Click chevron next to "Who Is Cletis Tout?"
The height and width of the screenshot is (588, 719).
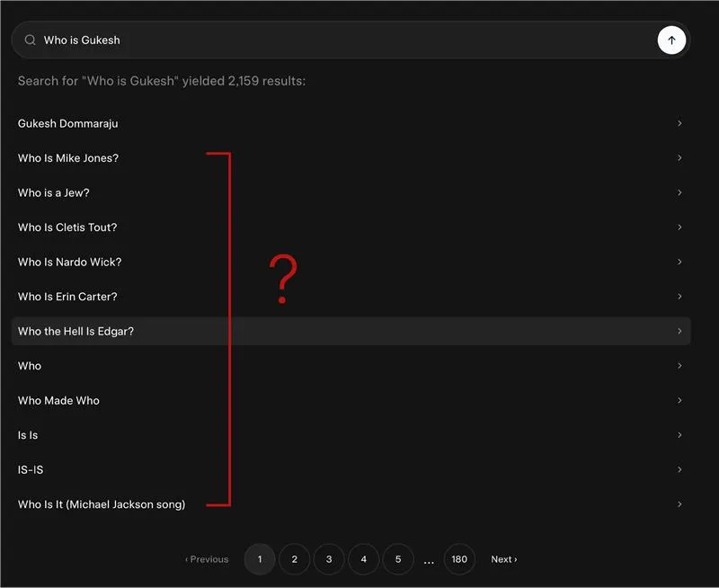click(679, 227)
